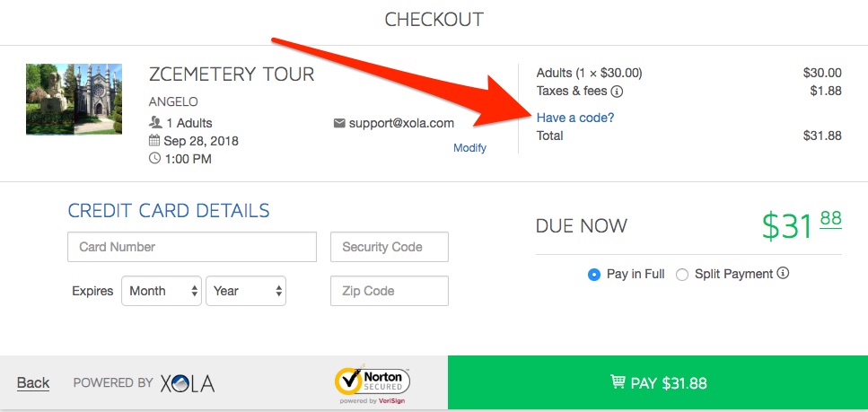868x412 pixels.
Task: Click the green PAY $31.88 button
Action: point(658,382)
